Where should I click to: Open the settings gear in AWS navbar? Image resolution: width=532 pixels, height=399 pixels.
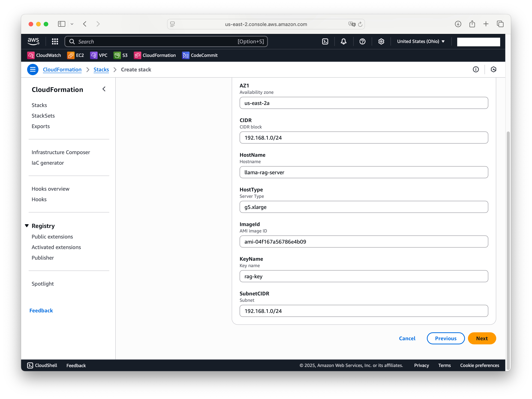pos(381,41)
